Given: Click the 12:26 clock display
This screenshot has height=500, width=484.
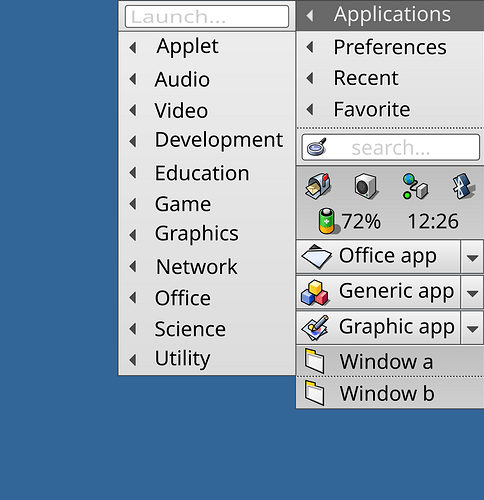Looking at the screenshot, I should [433, 221].
